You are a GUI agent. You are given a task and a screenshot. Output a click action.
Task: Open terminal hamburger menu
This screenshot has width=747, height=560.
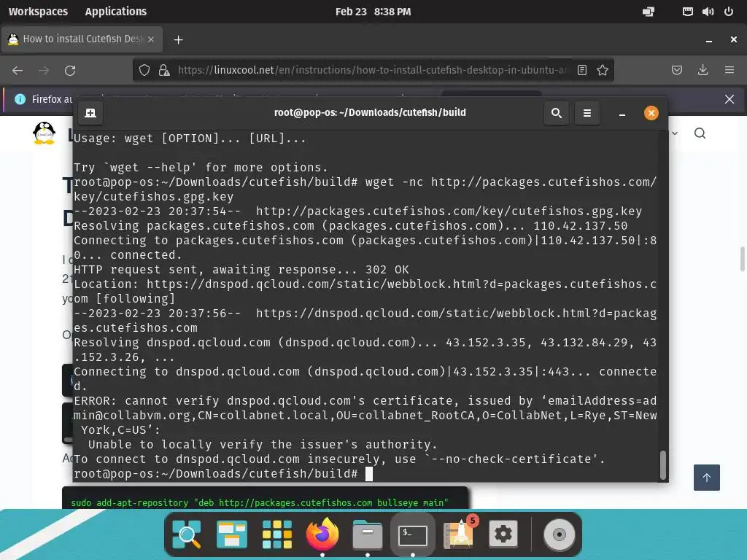pyautogui.click(x=587, y=113)
